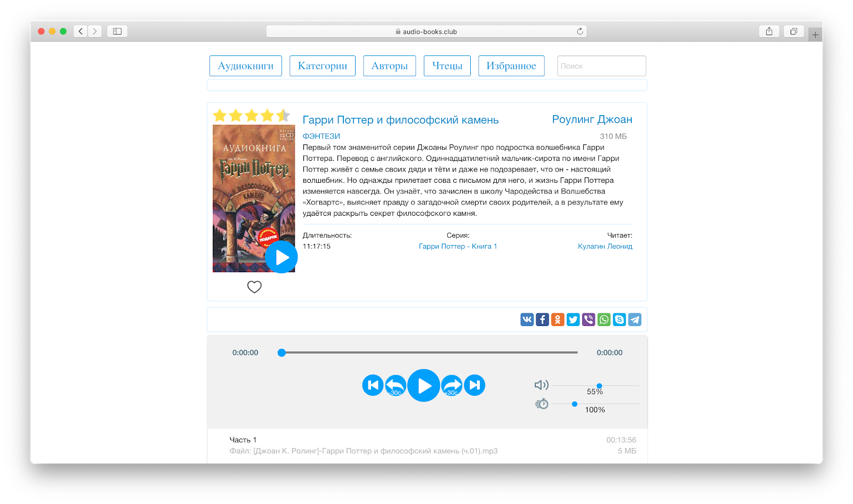Rate the book with the first star
Screen dimensions: 853x504
[x=220, y=115]
